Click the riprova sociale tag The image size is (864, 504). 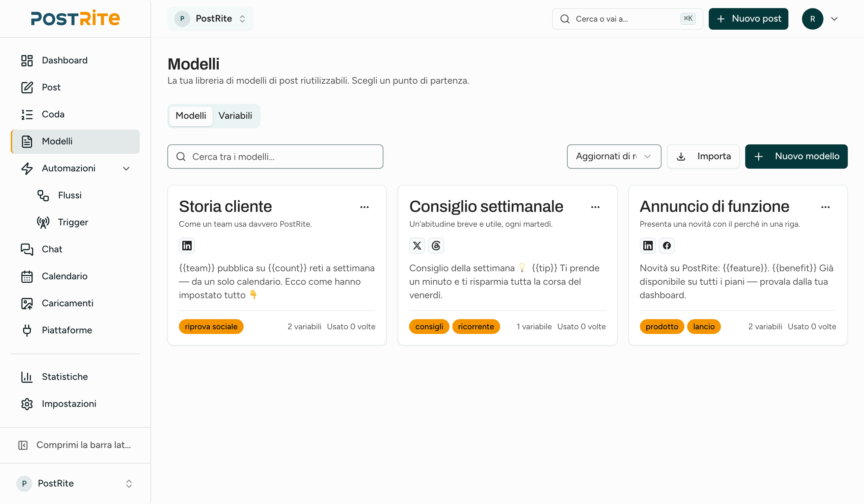click(211, 327)
